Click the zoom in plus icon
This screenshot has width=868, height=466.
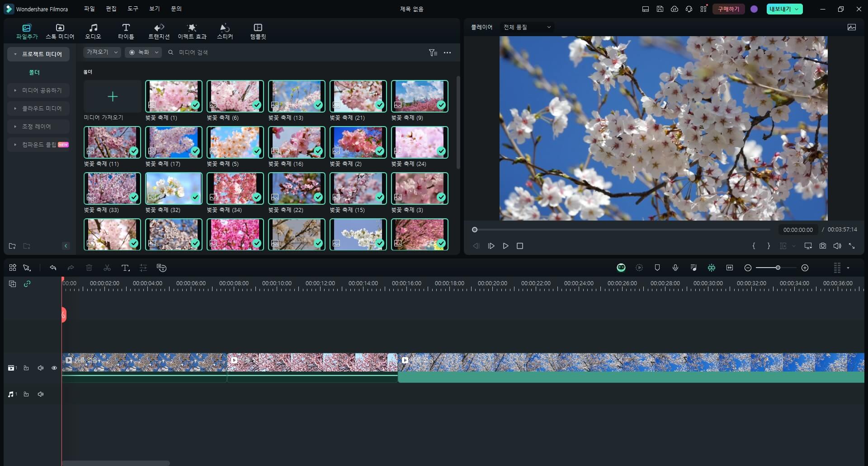(805, 268)
